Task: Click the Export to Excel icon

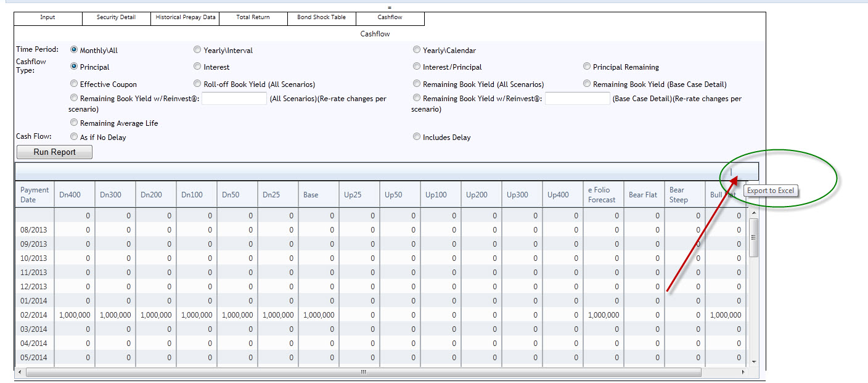Action: [x=731, y=172]
